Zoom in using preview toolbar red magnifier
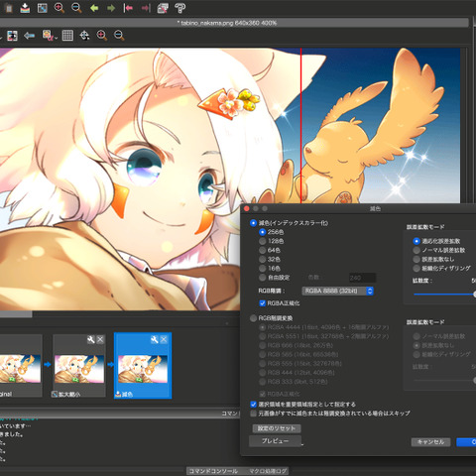Screen dimensions: 476x476 pyautogui.click(x=102, y=36)
